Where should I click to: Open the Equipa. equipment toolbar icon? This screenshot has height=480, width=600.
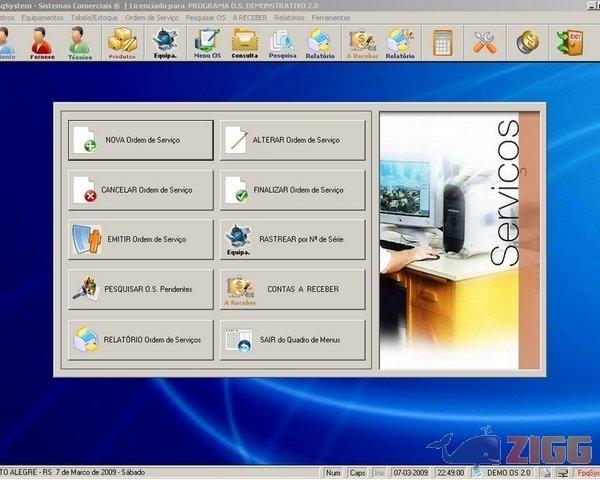tap(165, 43)
